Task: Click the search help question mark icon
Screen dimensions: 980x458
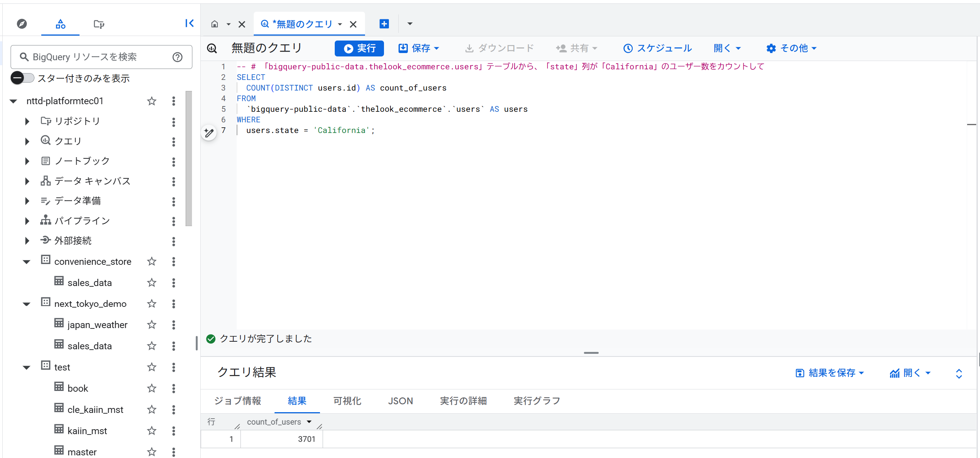Action: click(x=177, y=57)
